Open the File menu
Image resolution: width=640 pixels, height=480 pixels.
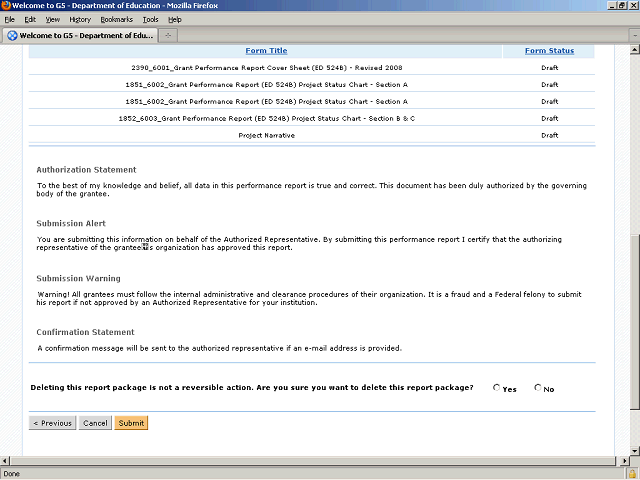click(9, 20)
